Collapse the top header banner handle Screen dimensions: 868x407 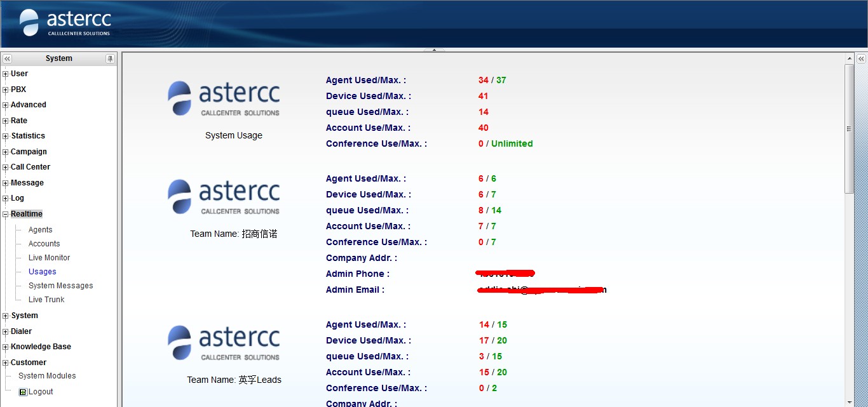pos(434,50)
